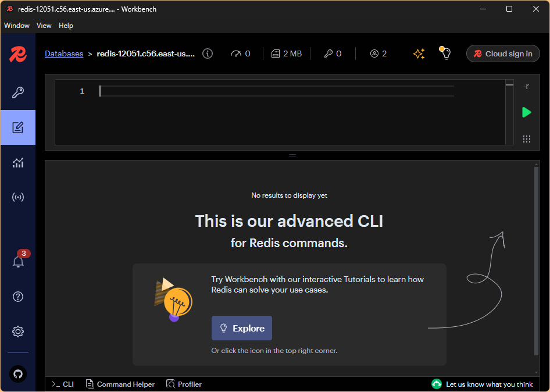Toggle group results dotted grid icon
Image resolution: width=550 pixels, height=392 pixels.
pos(527,139)
